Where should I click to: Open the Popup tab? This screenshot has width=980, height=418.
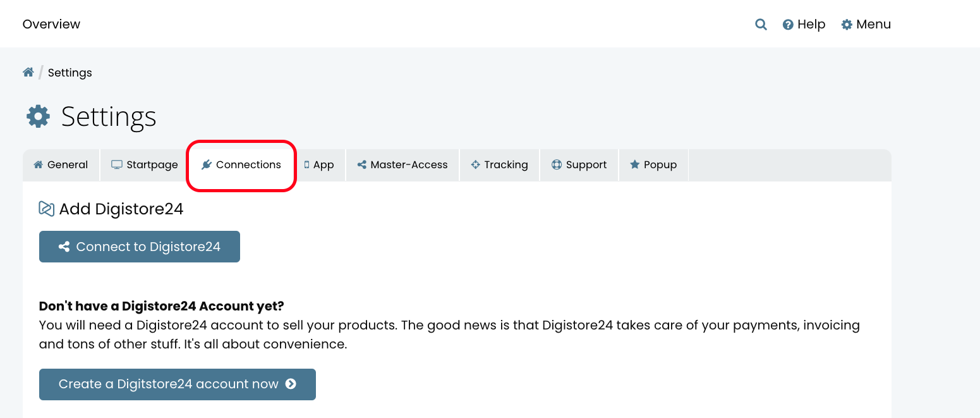click(653, 165)
